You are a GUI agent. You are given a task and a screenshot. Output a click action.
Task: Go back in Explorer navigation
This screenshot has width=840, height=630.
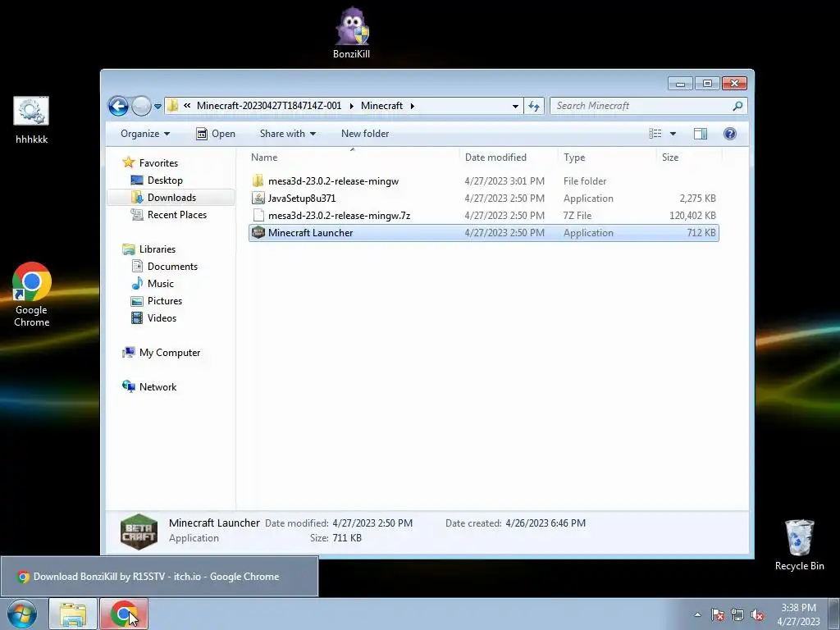[118, 106]
